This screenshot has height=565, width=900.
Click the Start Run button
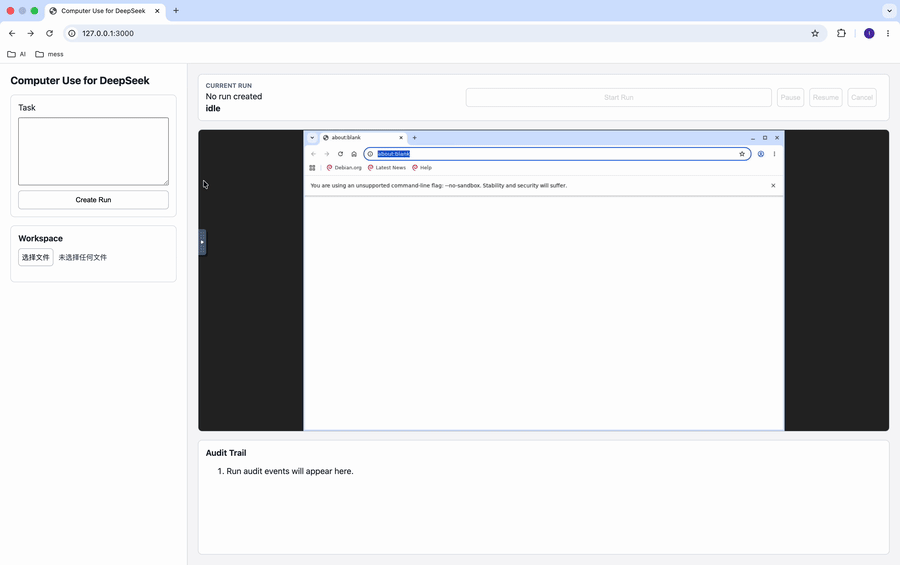[619, 98]
